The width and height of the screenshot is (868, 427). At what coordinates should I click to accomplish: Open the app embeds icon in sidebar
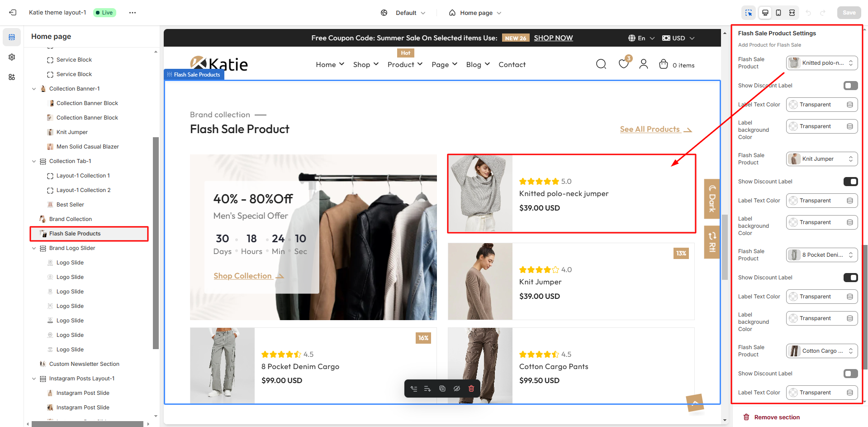click(x=12, y=77)
